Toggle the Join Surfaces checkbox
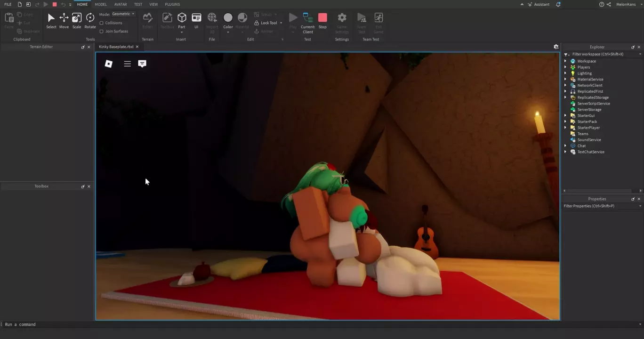The height and width of the screenshot is (339, 644). tap(102, 32)
